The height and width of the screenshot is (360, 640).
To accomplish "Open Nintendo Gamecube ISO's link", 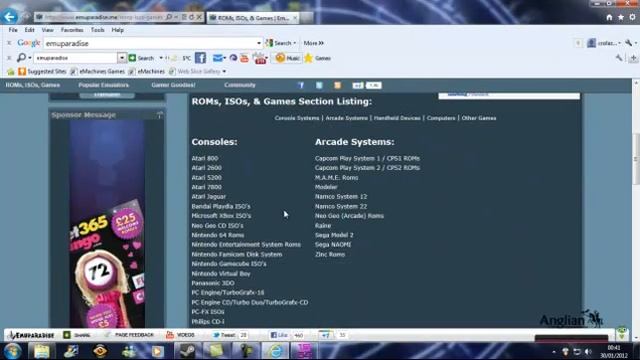I will coord(229,264).
